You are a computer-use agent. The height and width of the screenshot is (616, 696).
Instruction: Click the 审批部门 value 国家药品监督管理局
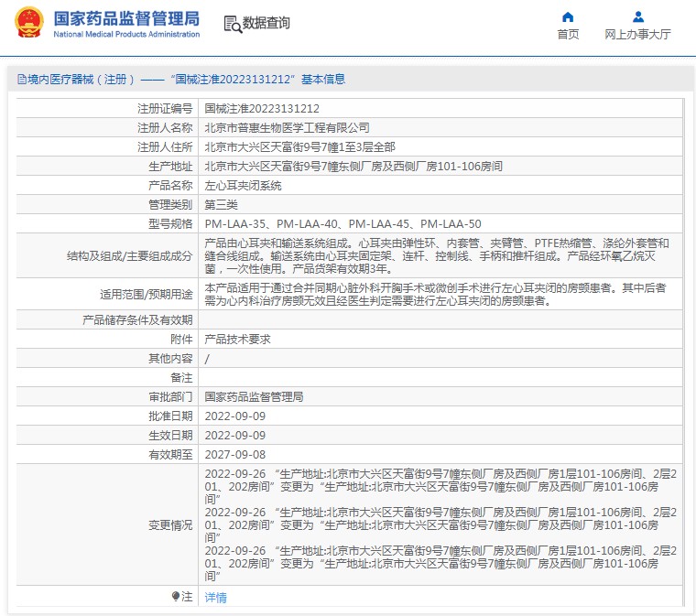point(254,397)
